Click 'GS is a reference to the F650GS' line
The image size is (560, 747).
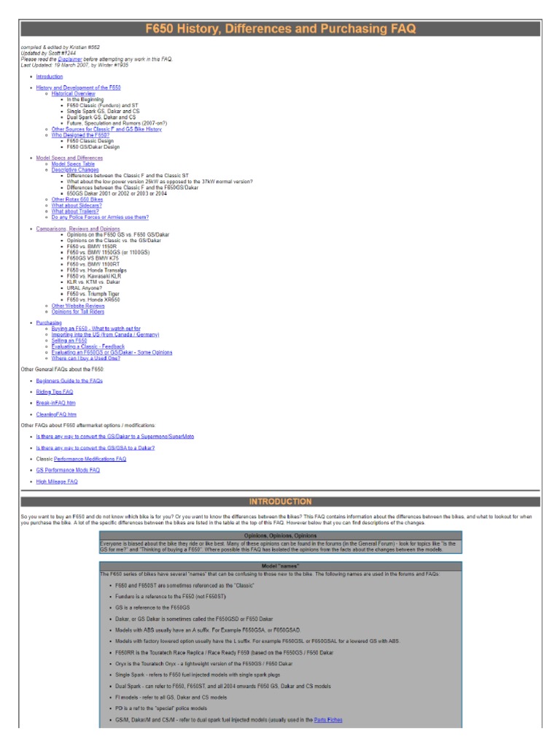[152, 608]
